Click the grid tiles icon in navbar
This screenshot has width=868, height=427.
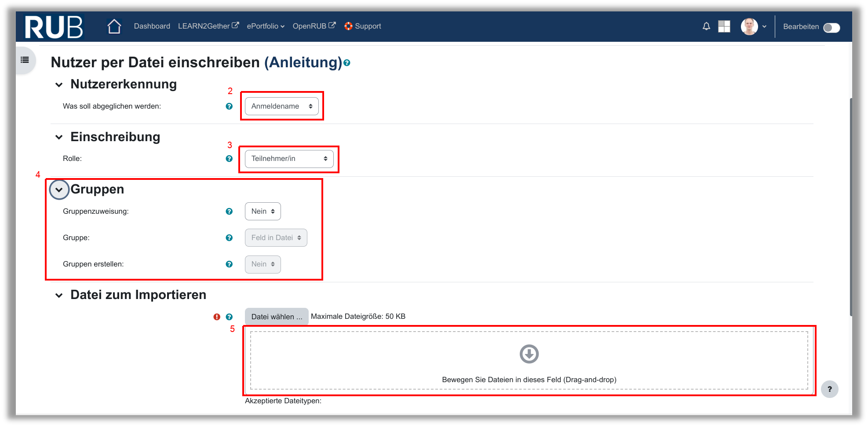pyautogui.click(x=724, y=26)
